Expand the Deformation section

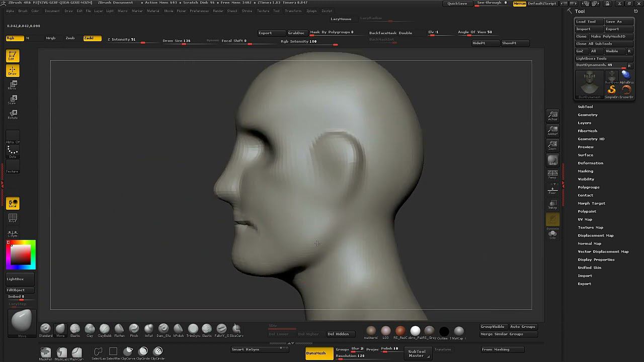click(590, 163)
